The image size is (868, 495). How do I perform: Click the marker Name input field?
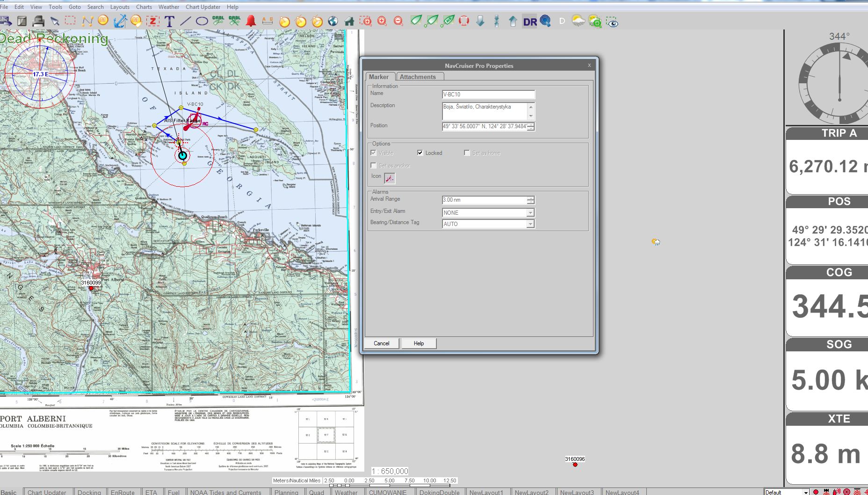[x=488, y=95]
